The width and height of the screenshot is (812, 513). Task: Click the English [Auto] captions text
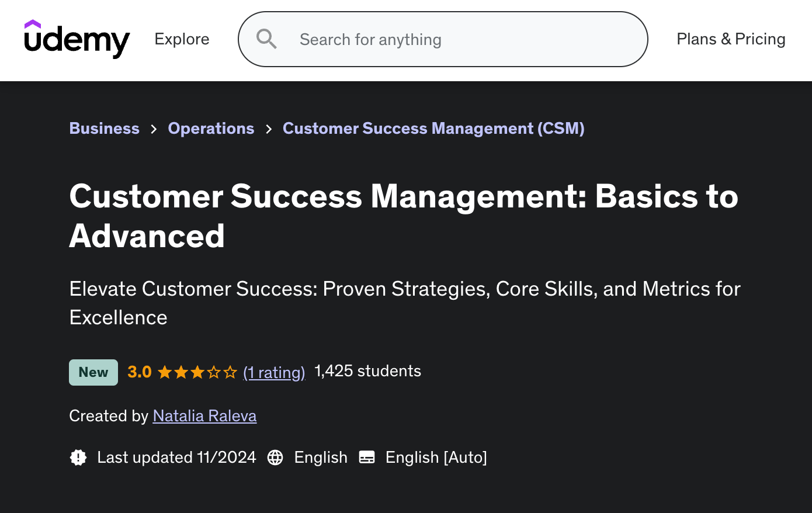(436, 457)
